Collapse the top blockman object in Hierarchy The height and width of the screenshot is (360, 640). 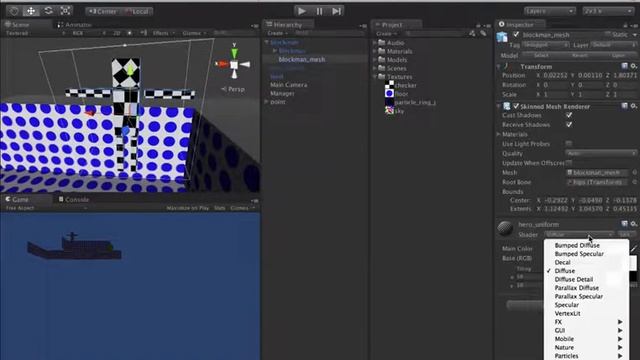(x=267, y=42)
